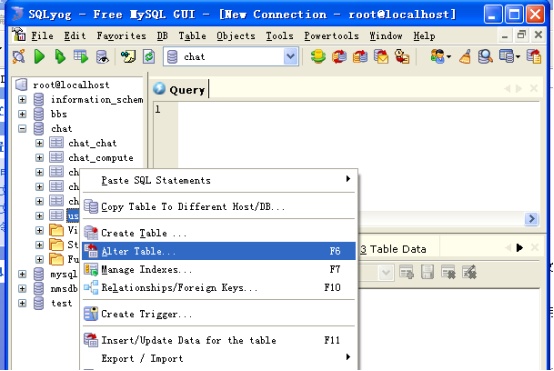Screen dimensions: 554x371
Task: Open the DB menu
Action: [162, 36]
